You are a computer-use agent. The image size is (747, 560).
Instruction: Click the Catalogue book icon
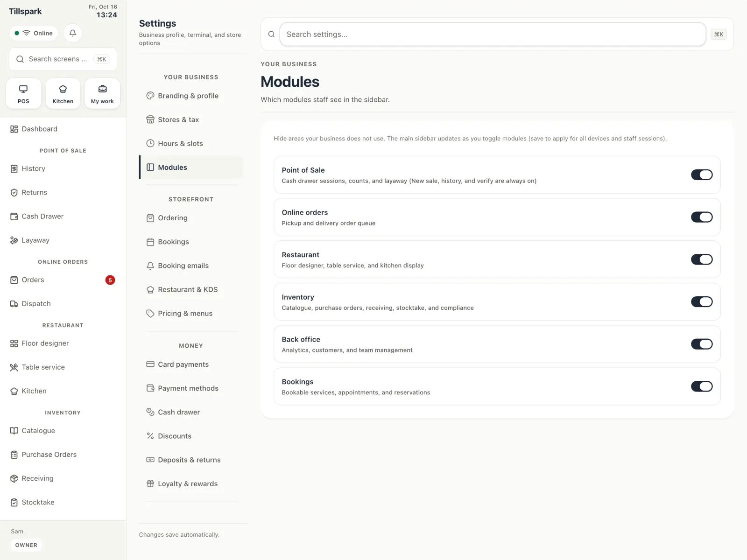point(14,431)
